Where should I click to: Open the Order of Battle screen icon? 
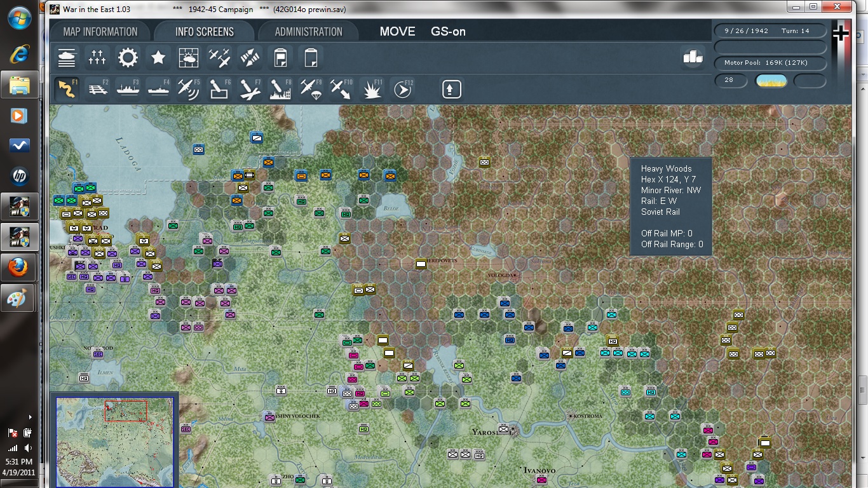pyautogui.click(x=67, y=58)
